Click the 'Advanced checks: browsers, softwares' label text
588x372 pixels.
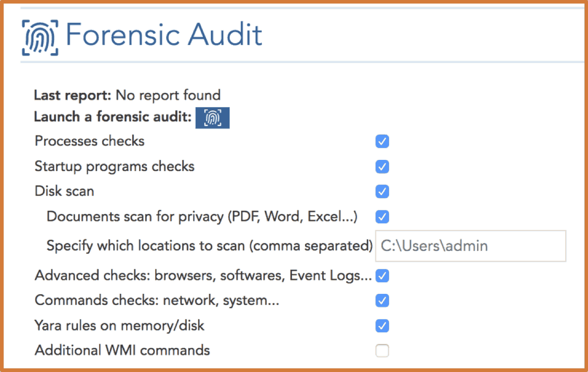tap(203, 276)
